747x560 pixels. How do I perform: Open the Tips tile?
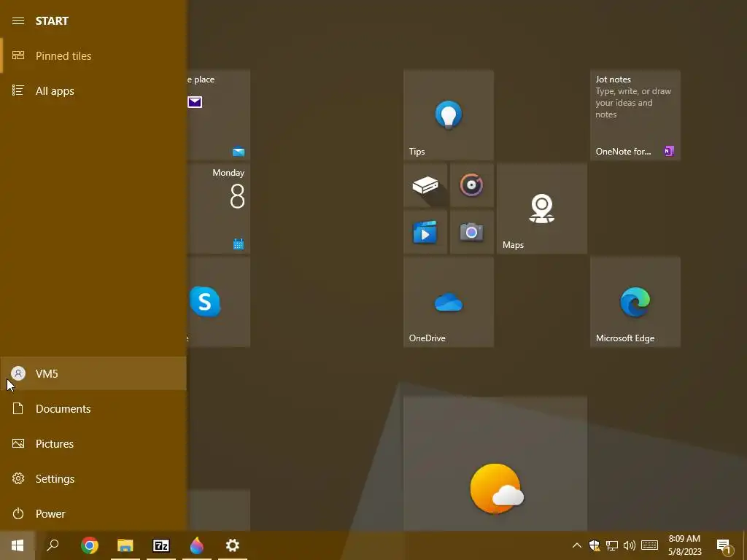[449, 114]
